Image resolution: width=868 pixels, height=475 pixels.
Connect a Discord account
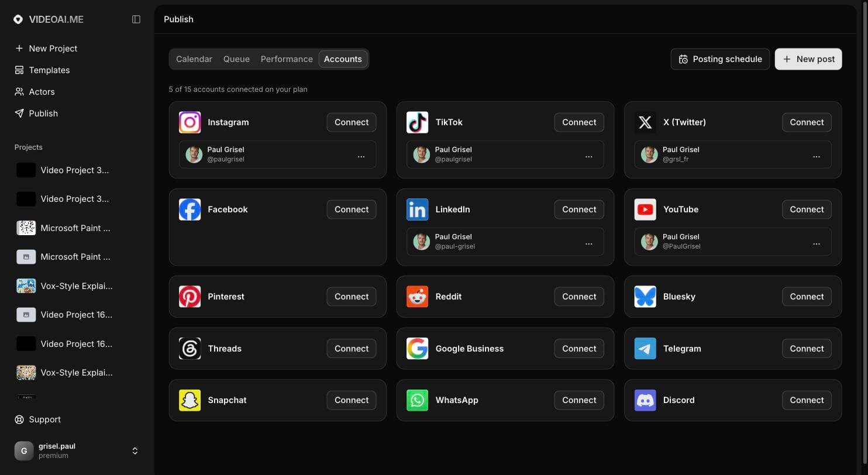point(807,400)
